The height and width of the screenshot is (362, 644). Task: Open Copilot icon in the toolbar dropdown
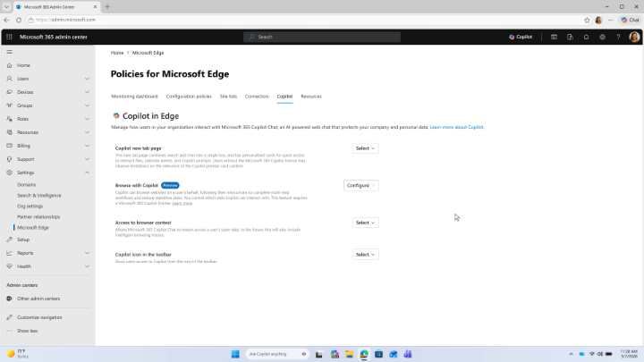tap(365, 255)
